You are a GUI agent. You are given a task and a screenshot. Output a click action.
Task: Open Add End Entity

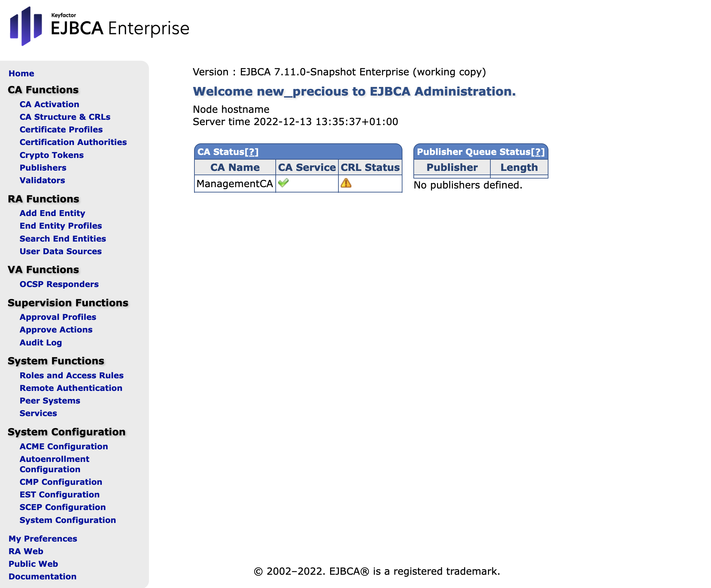click(52, 213)
